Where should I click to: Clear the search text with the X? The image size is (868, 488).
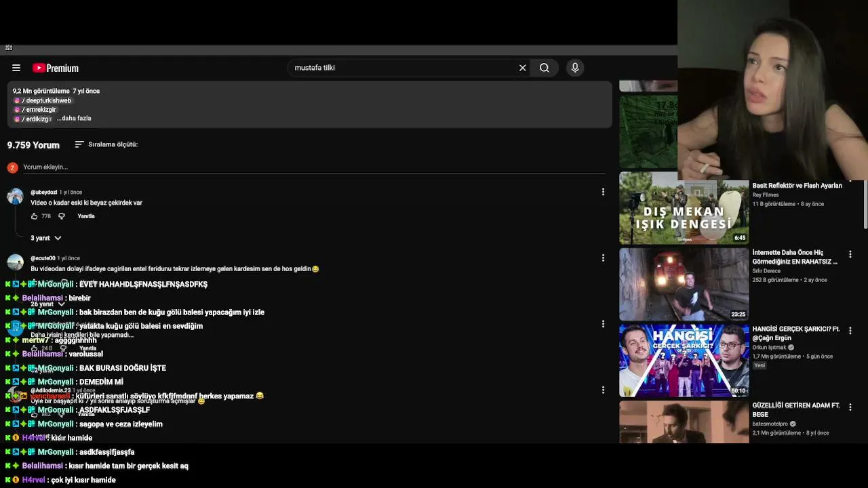click(x=522, y=68)
